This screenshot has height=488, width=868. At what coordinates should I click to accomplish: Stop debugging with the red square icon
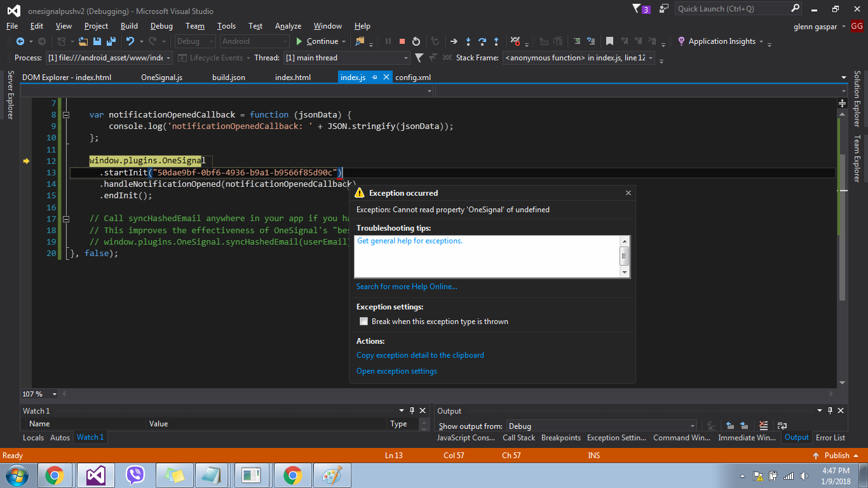(402, 41)
